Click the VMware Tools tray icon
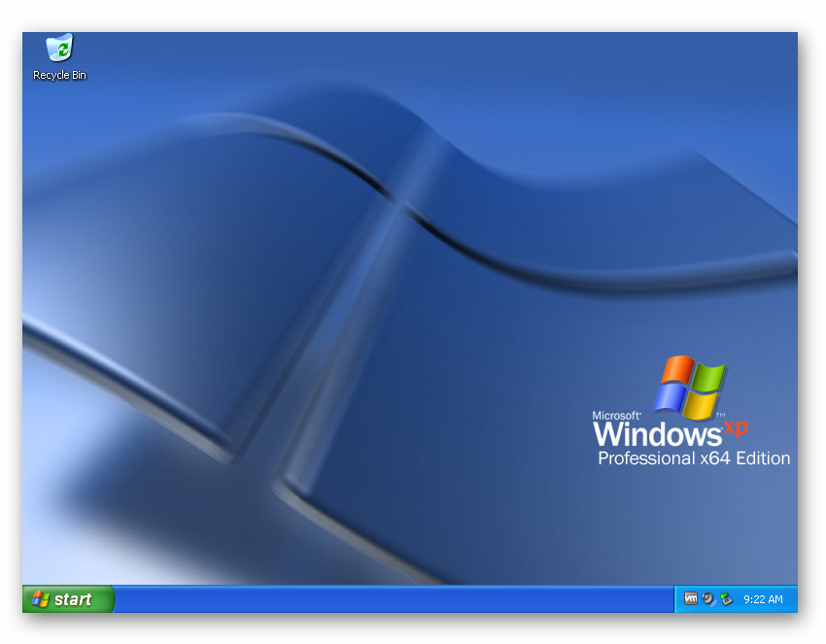This screenshot has width=826, height=644. click(691, 598)
